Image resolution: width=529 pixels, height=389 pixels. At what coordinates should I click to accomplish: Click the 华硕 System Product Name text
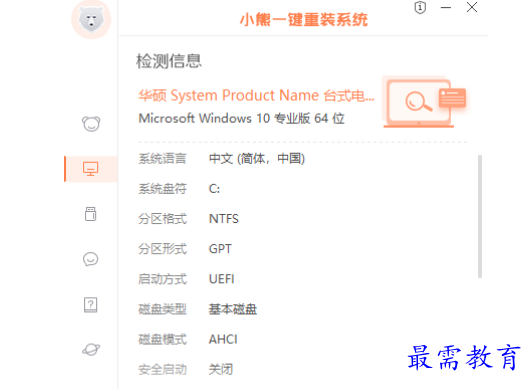click(256, 95)
